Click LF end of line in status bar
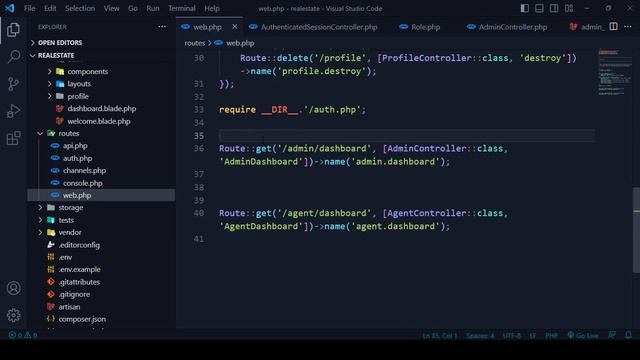The width and height of the screenshot is (640, 360). pos(533,336)
